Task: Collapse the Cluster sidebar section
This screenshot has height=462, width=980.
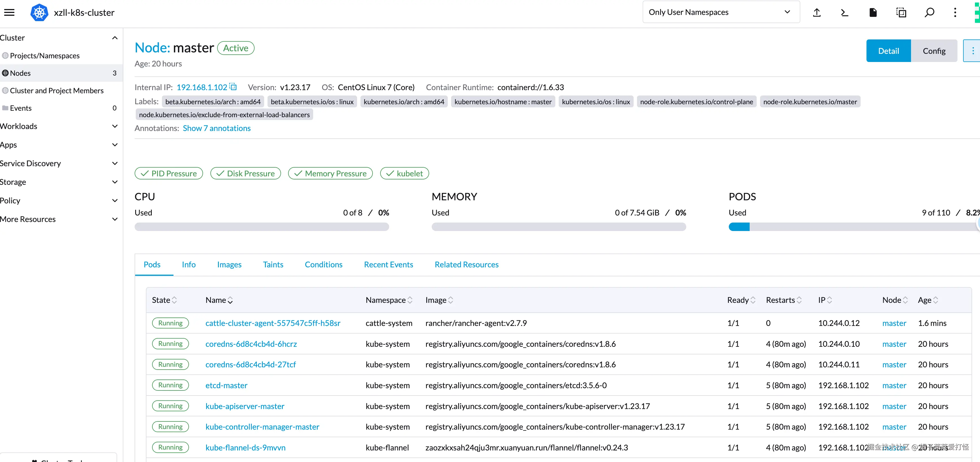Action: coord(115,38)
